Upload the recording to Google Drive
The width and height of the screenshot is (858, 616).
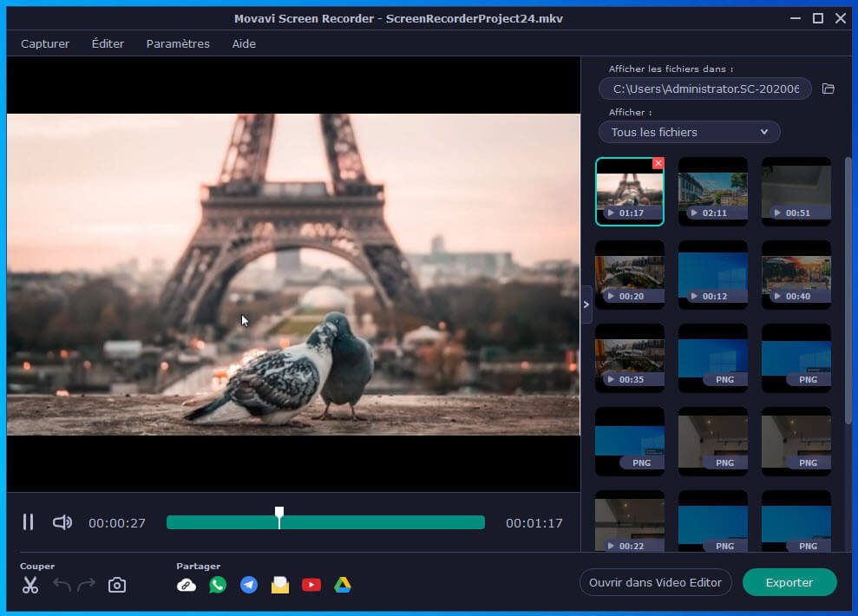pos(342,585)
